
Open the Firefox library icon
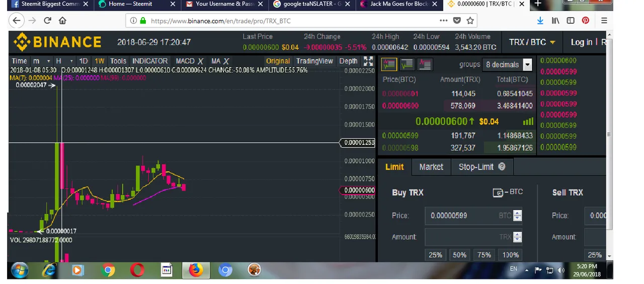click(555, 21)
